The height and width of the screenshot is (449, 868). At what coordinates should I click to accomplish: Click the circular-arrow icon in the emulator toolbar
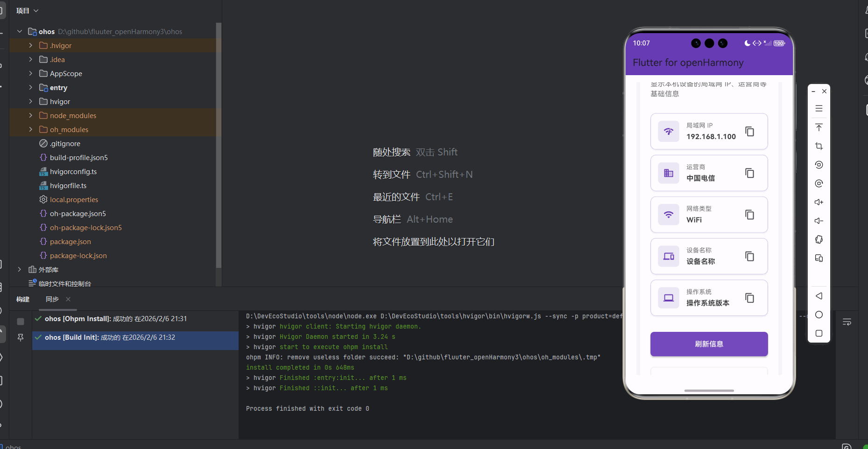[819, 165]
